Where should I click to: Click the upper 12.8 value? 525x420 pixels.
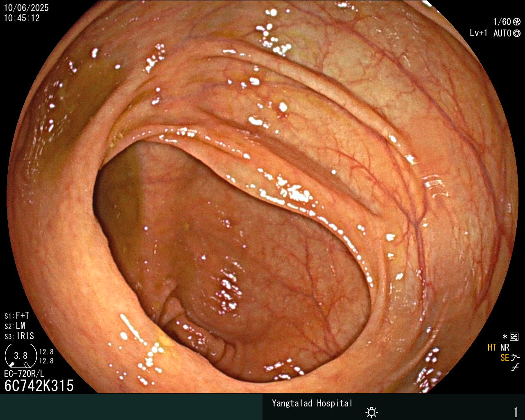[x=46, y=352]
